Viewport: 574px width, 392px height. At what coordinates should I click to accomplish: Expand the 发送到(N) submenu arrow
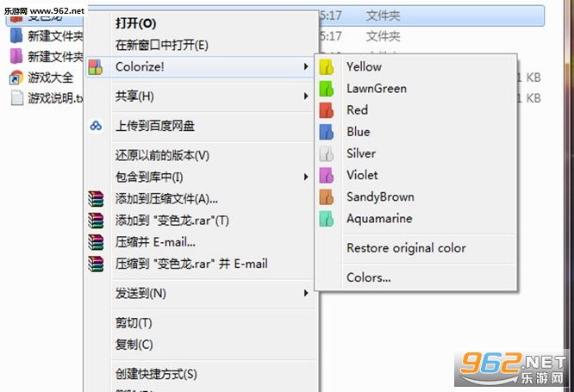point(306,293)
